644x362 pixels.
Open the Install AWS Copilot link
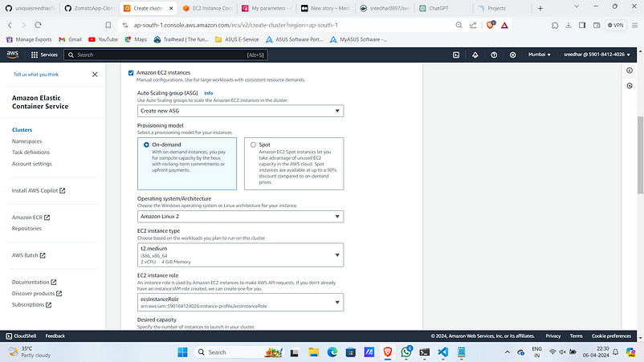[39, 190]
